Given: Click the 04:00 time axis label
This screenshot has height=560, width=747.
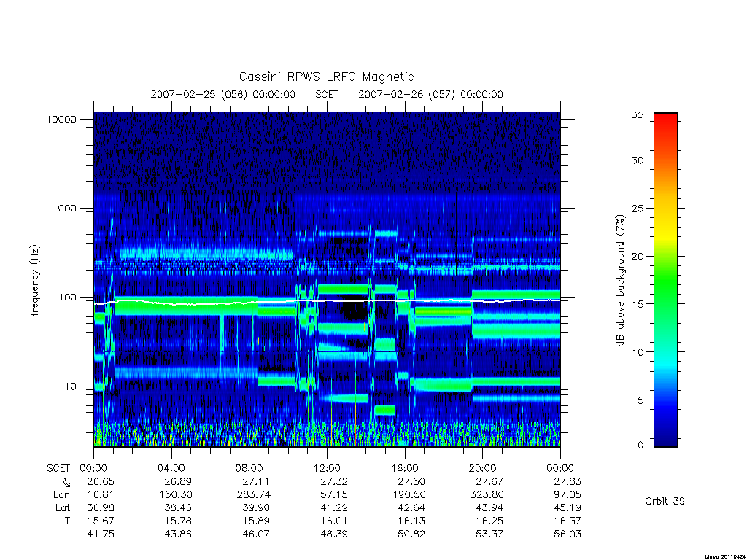Looking at the screenshot, I should (x=171, y=469).
